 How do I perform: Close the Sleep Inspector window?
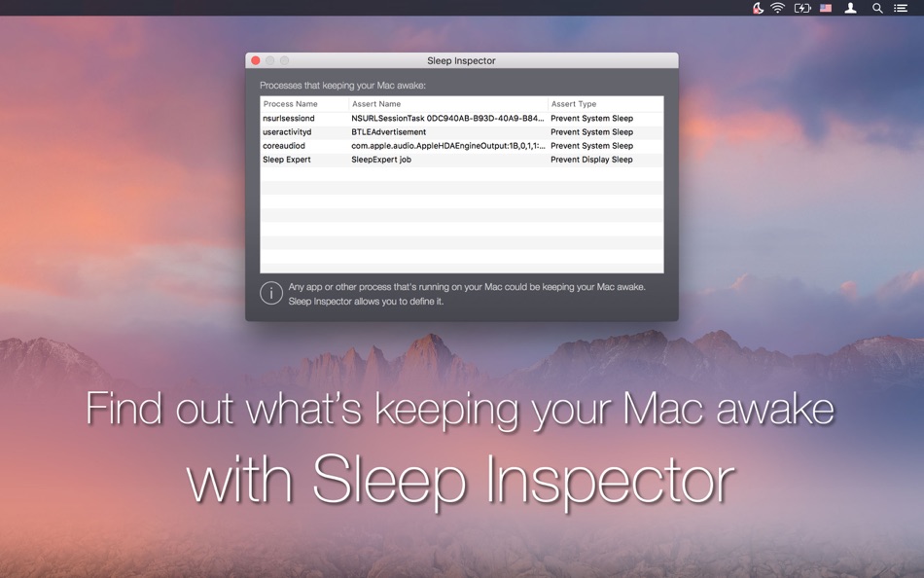coord(256,60)
